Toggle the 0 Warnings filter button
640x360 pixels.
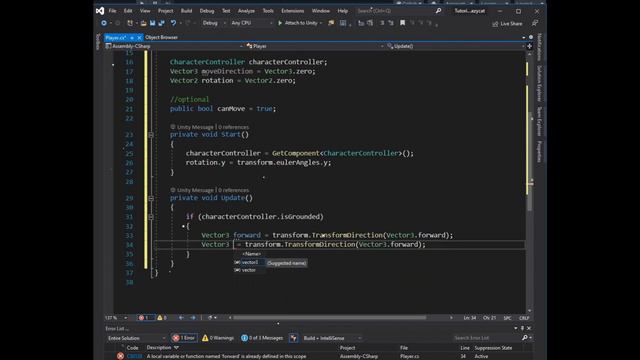[x=218, y=338]
